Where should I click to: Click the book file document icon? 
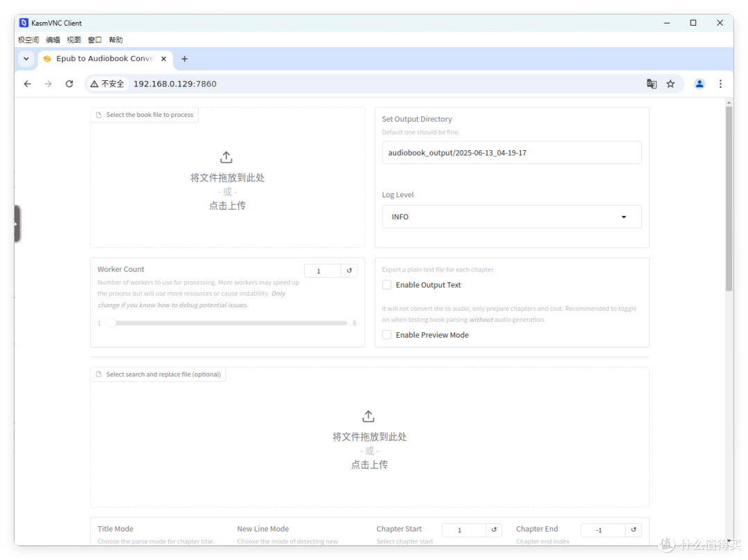pyautogui.click(x=99, y=115)
